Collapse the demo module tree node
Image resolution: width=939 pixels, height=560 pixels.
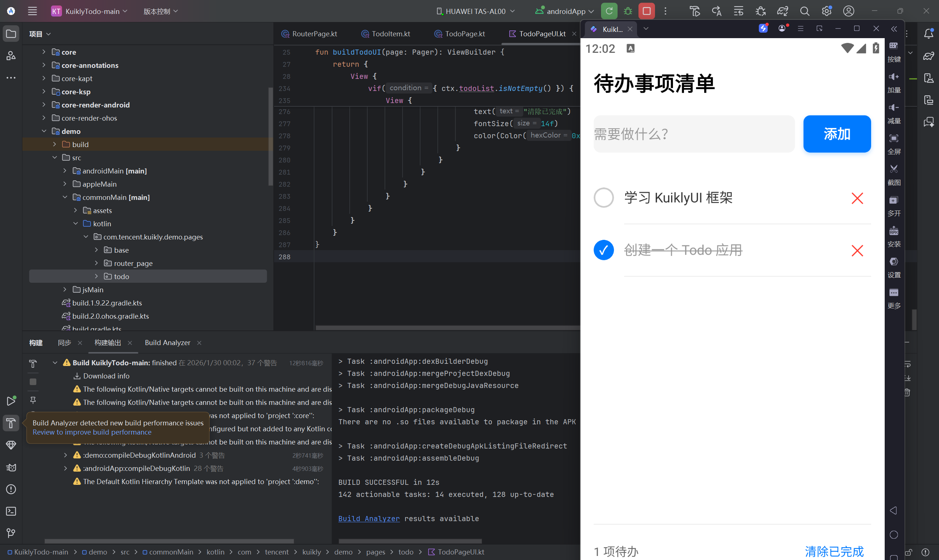(x=44, y=131)
